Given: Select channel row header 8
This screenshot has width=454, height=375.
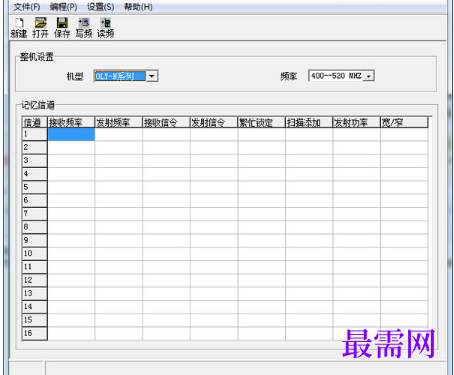Looking at the screenshot, I should [35, 227].
